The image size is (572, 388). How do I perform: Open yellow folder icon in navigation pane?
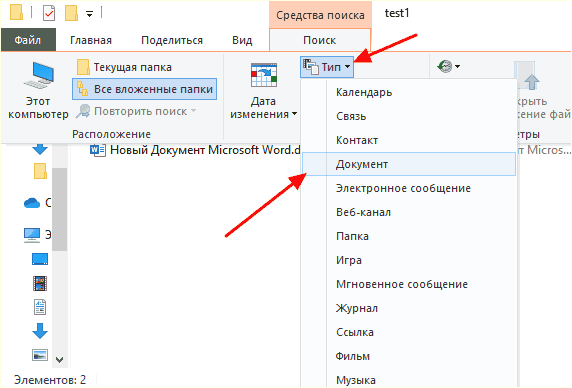pyautogui.click(x=40, y=171)
